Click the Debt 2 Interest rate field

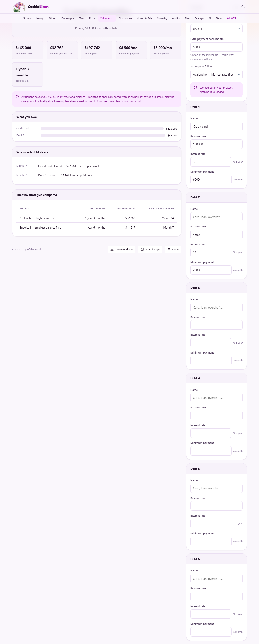coord(211,252)
